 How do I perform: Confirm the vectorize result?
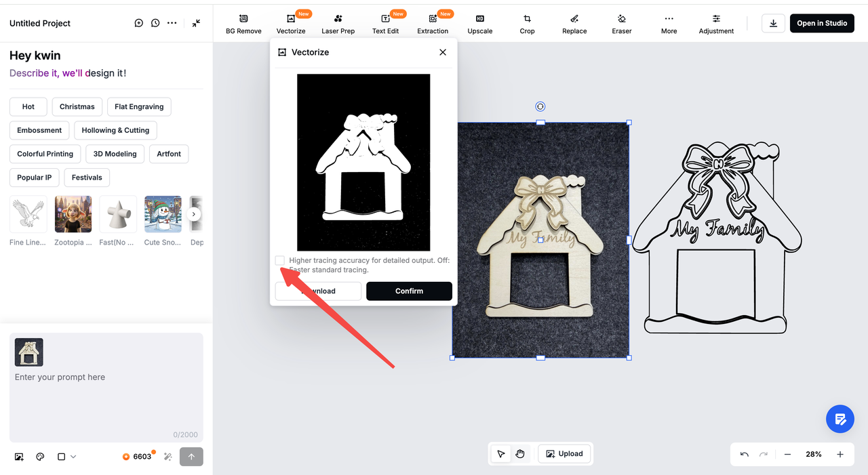point(409,291)
